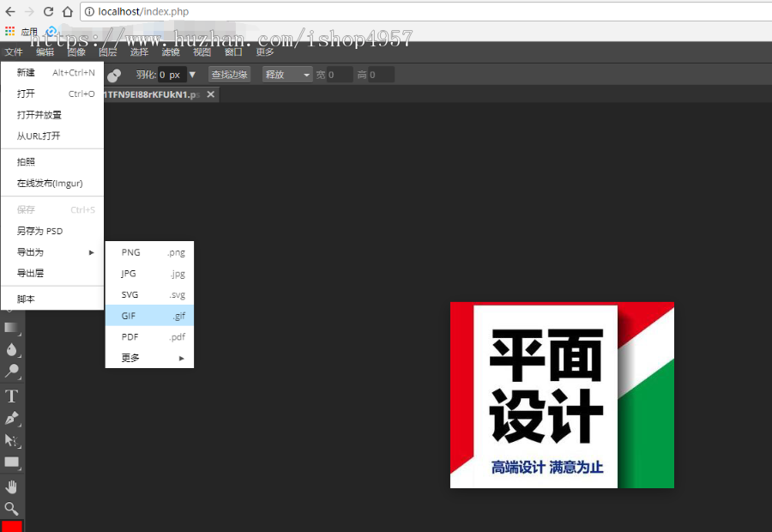Click the red foreground color swatch
The width and height of the screenshot is (772, 532).
pyautogui.click(x=11, y=526)
